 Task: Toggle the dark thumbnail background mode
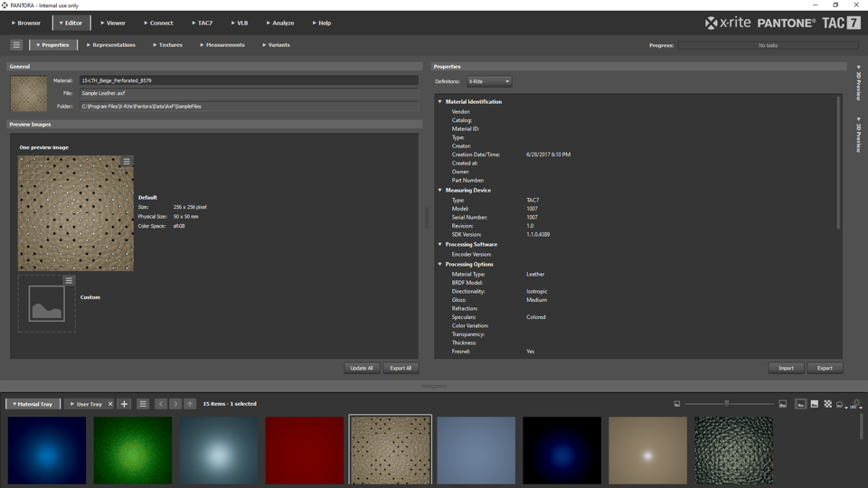(x=801, y=404)
